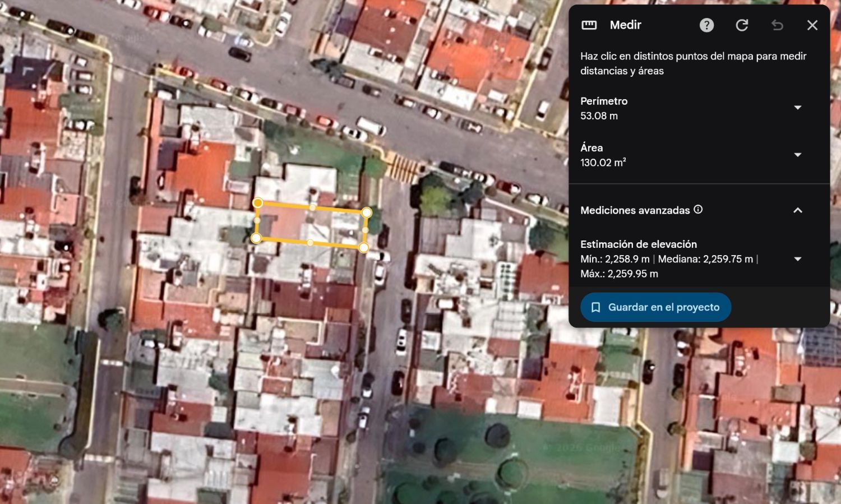Show info about Mediciones avanzadas
This screenshot has height=504, width=841.
pos(698,209)
